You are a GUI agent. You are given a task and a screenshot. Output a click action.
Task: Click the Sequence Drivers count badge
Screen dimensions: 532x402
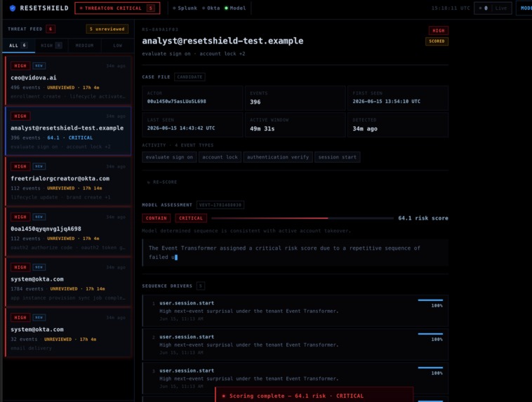point(201,286)
